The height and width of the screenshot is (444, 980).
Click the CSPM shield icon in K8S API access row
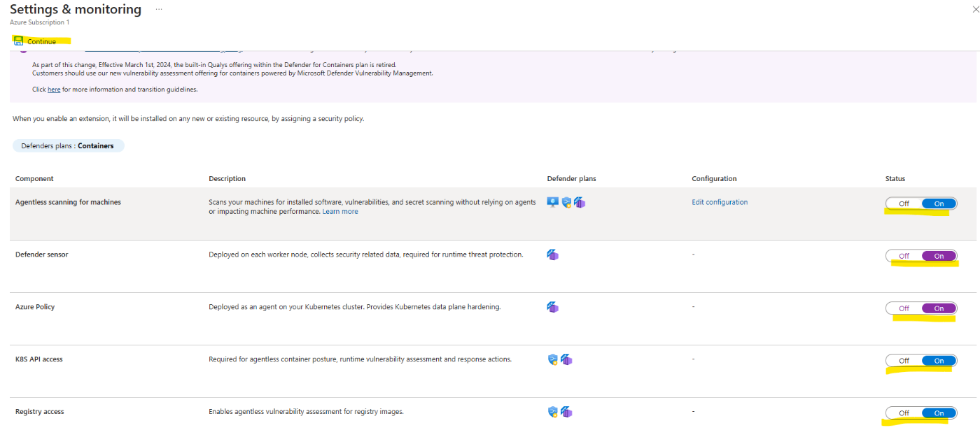pyautogui.click(x=553, y=359)
